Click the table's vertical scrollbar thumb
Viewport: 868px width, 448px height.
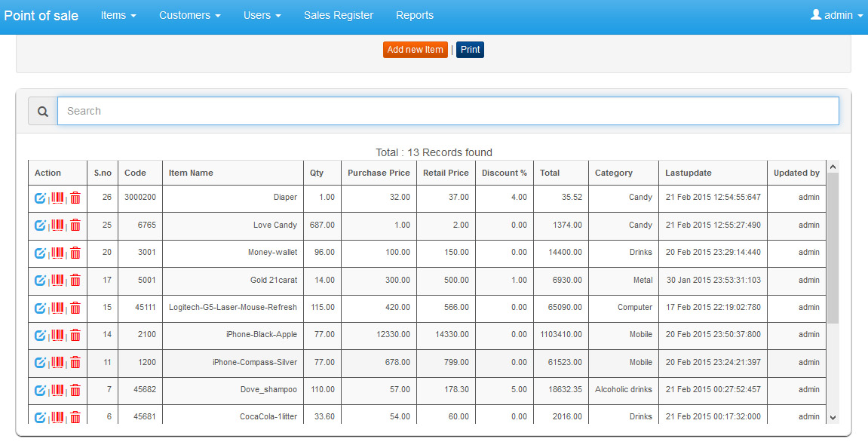click(x=833, y=248)
